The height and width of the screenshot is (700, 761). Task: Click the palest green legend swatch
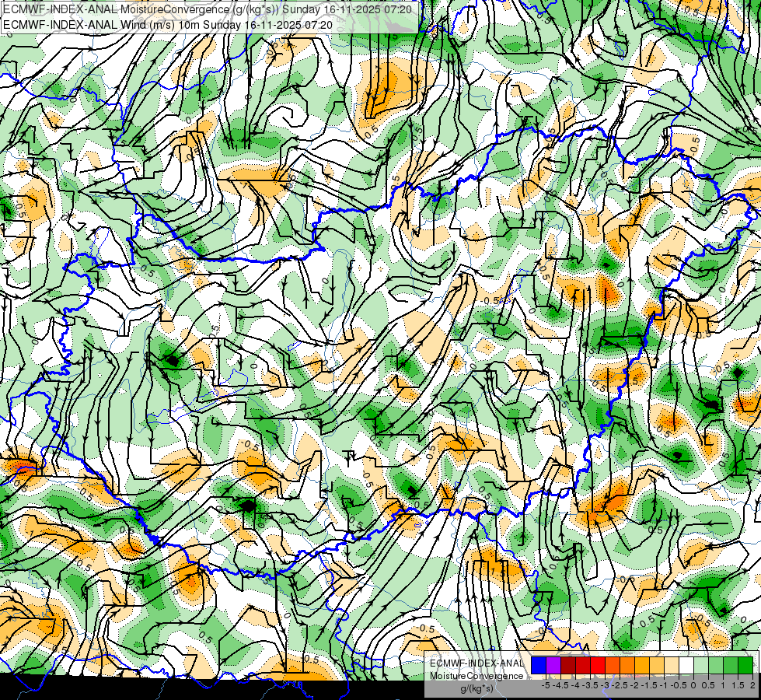701,665
